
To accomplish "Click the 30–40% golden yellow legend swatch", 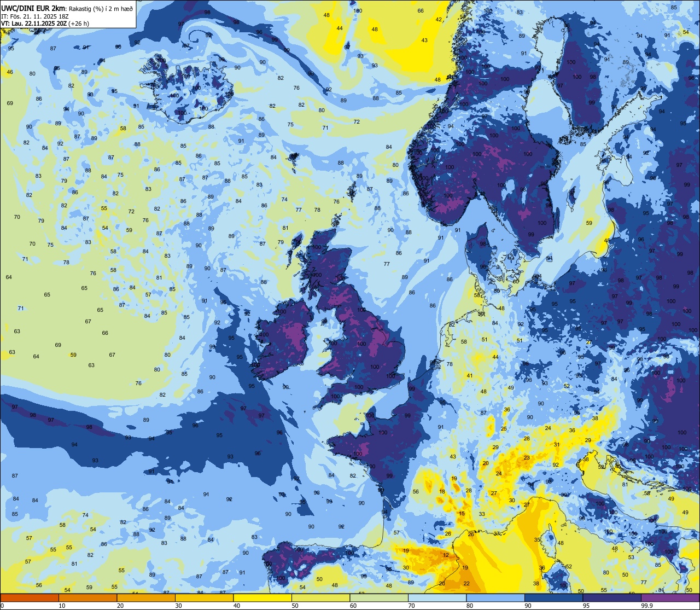I will 204,597.
